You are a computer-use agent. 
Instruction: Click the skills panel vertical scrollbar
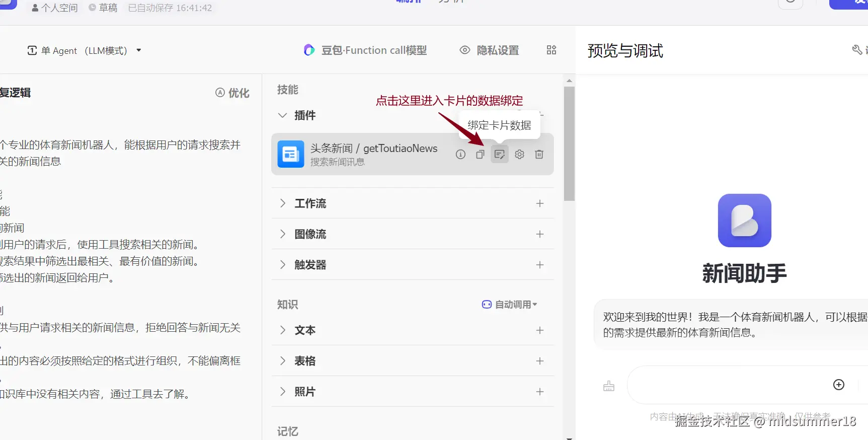click(x=569, y=143)
